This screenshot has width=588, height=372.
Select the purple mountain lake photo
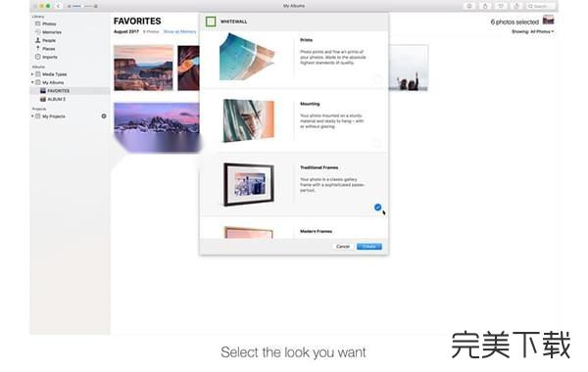tap(157, 127)
